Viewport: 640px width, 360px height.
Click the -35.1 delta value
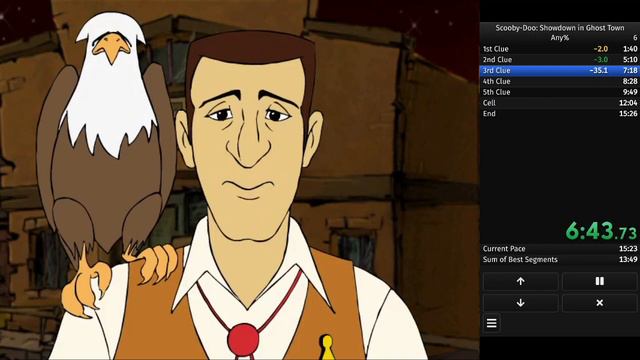pyautogui.click(x=598, y=71)
